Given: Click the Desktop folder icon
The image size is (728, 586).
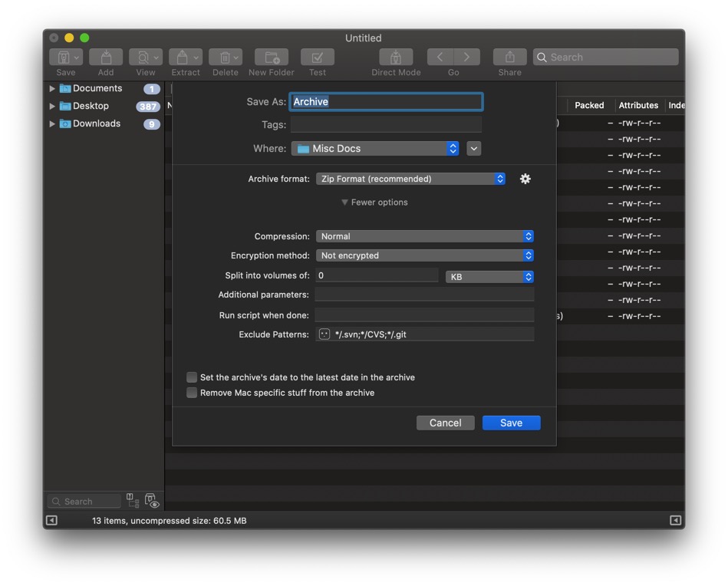Looking at the screenshot, I should pos(65,106).
